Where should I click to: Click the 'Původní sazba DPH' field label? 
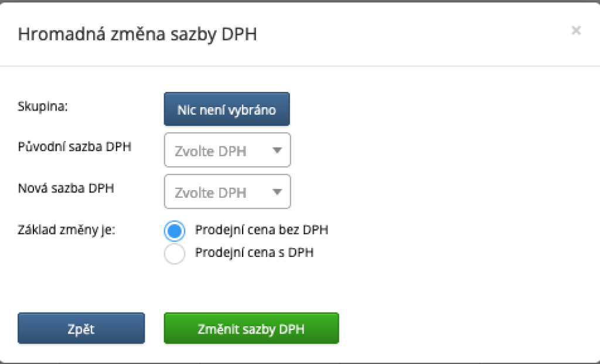74,146
